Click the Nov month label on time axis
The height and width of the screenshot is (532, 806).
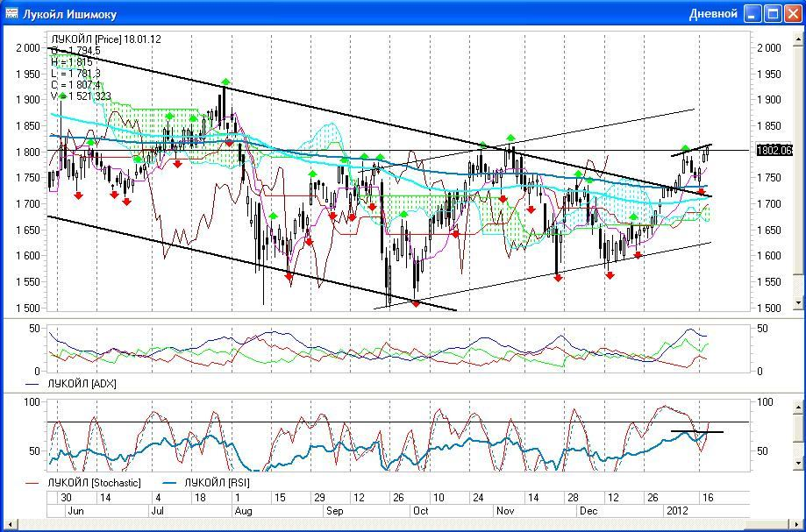click(x=505, y=511)
